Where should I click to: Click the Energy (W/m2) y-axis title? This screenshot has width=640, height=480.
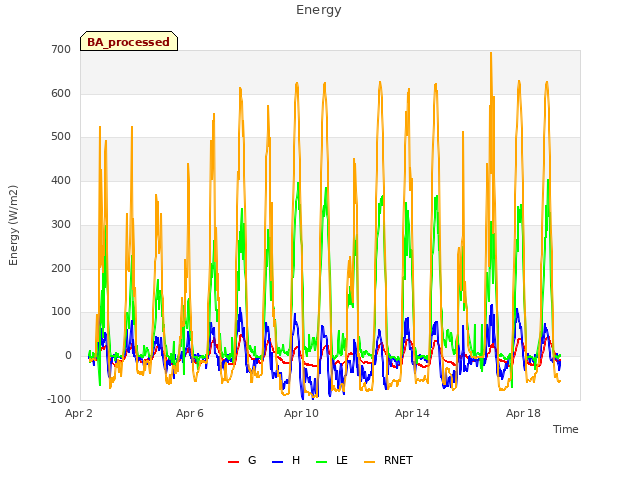click(13, 225)
